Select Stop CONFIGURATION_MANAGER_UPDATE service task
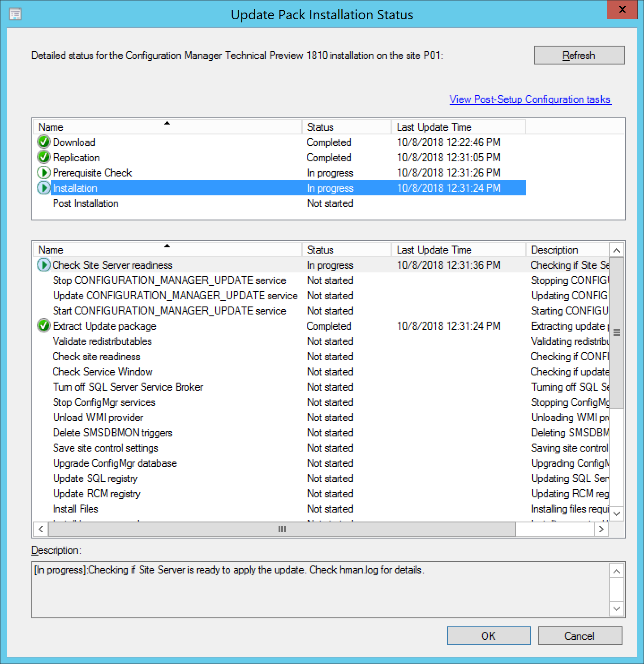 [x=322, y=280]
